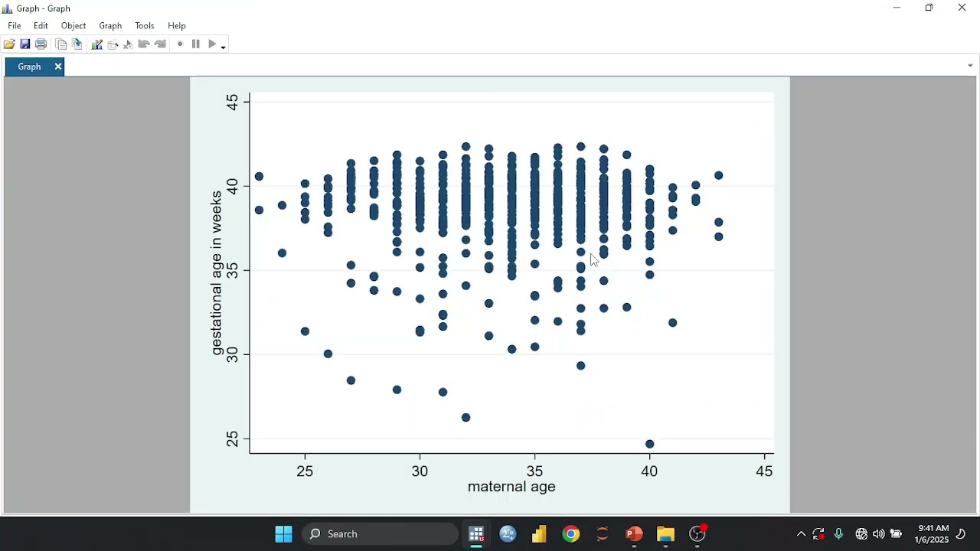Click the battery icon in system tray

click(x=897, y=534)
